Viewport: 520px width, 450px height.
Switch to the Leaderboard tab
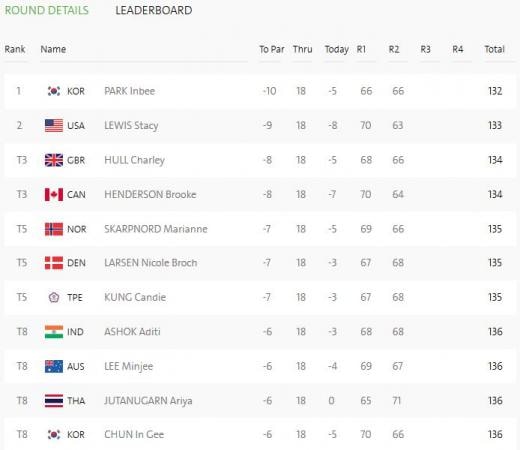154,10
